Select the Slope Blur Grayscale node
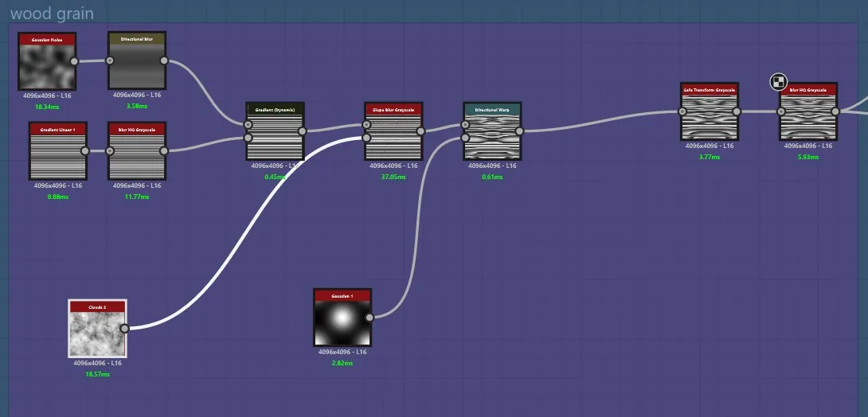The height and width of the screenshot is (417, 868). [393, 131]
